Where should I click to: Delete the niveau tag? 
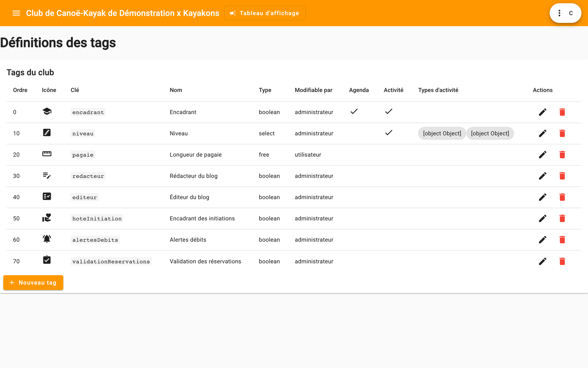(562, 134)
